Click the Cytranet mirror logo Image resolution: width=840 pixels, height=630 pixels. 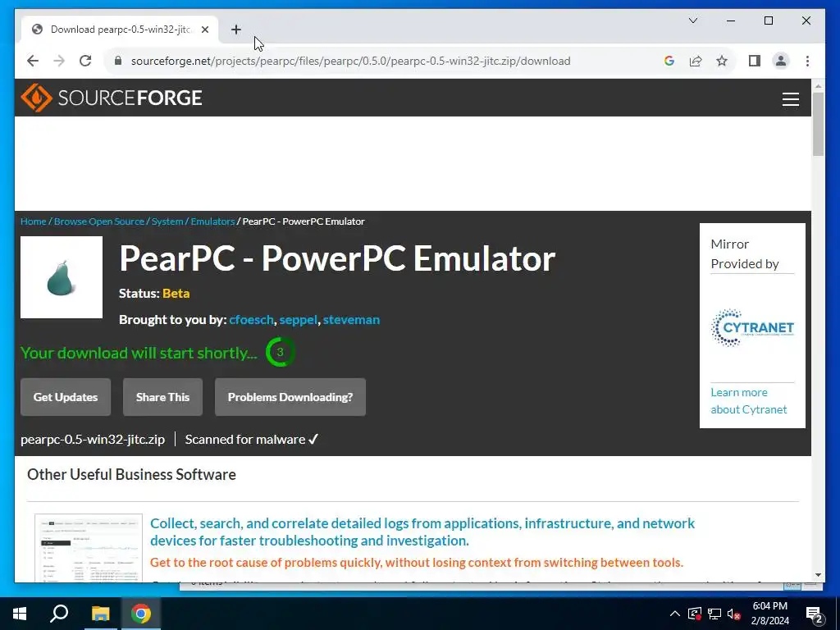pos(752,328)
